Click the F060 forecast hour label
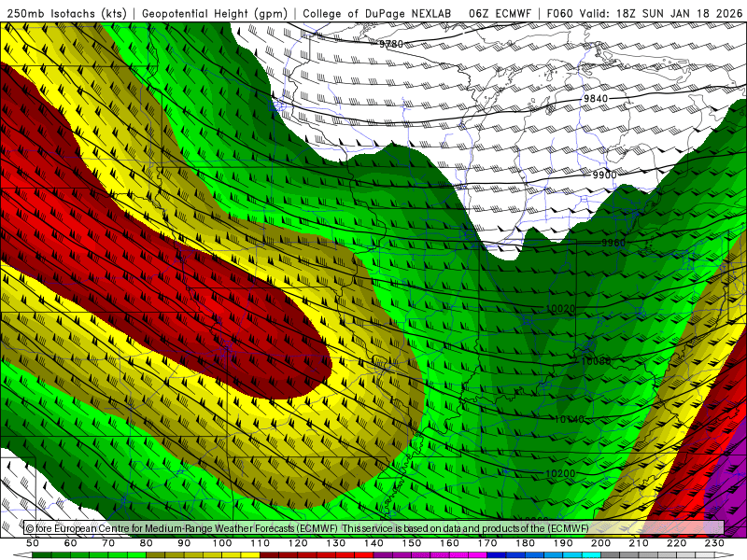Viewport: 747px width, 560px height. (x=559, y=14)
